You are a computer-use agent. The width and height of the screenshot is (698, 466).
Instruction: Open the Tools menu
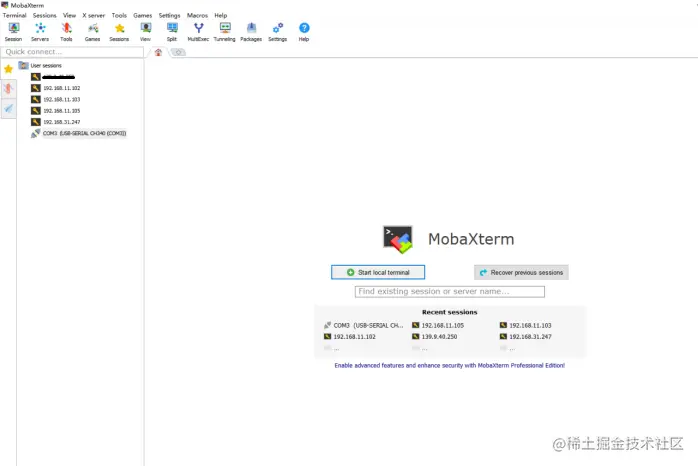tap(119, 15)
